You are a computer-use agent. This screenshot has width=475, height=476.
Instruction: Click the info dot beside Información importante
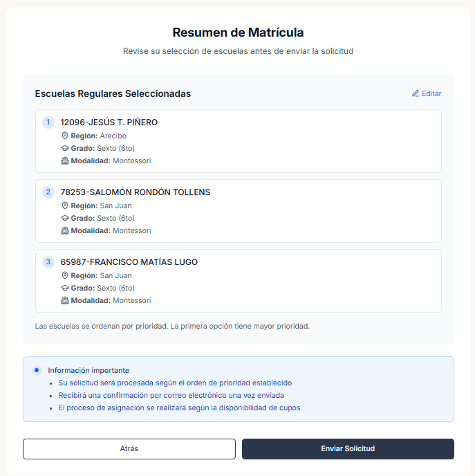37,370
